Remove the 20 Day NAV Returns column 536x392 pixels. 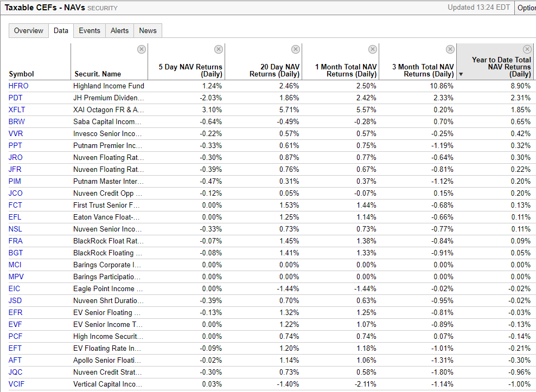click(x=296, y=49)
